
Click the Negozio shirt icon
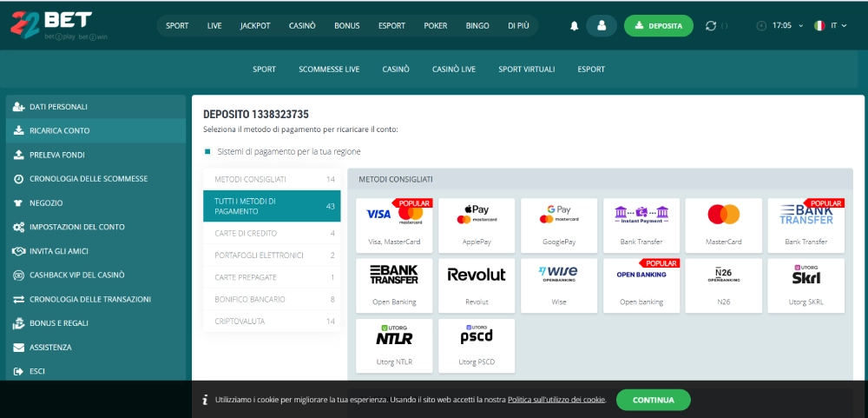coord(19,202)
